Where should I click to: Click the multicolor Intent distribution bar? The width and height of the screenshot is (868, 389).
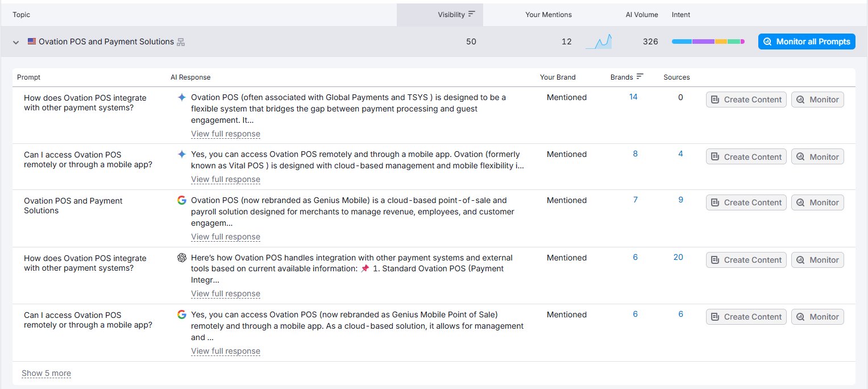pyautogui.click(x=708, y=42)
